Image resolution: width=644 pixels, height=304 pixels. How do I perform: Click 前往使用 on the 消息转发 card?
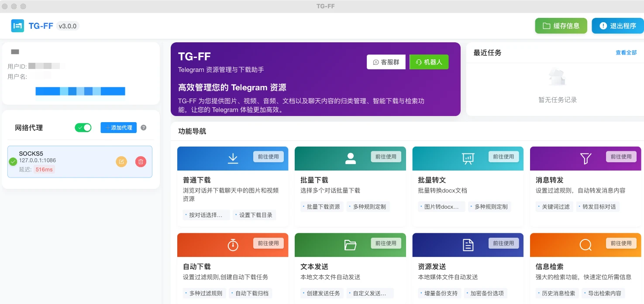pyautogui.click(x=621, y=157)
